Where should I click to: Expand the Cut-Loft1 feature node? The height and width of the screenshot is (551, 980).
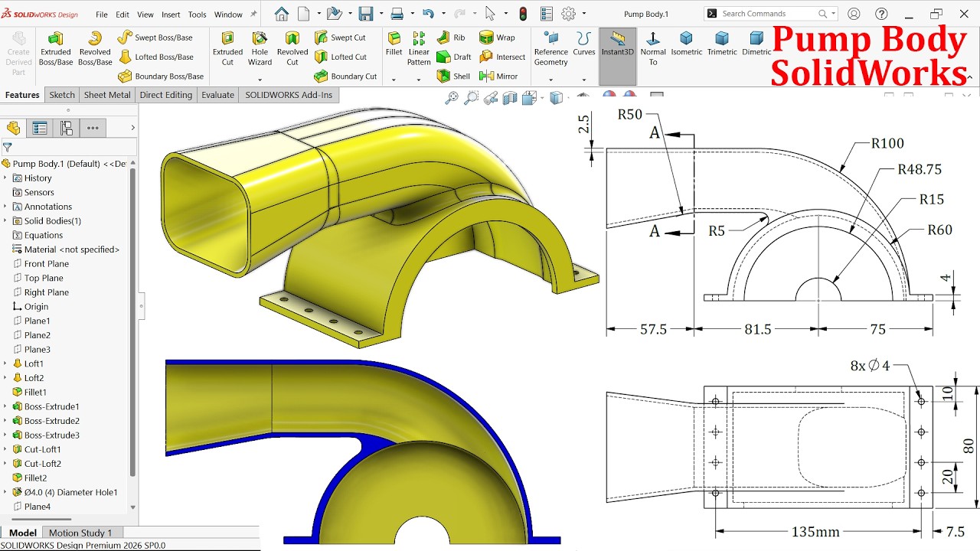click(x=5, y=449)
